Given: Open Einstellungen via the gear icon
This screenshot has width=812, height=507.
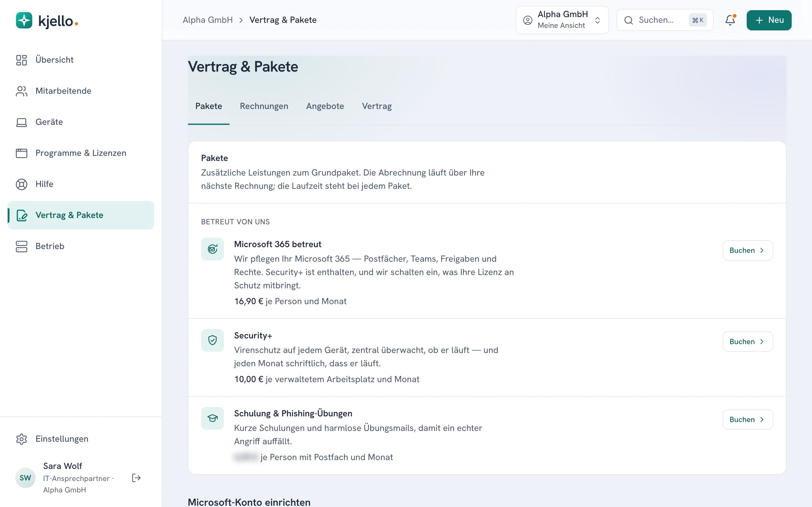Looking at the screenshot, I should [22, 439].
